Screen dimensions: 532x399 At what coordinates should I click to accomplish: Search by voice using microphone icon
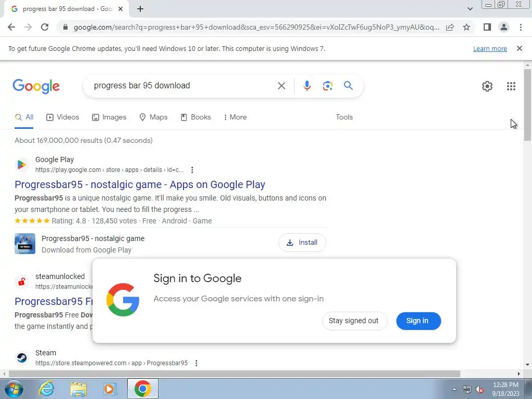coord(307,86)
